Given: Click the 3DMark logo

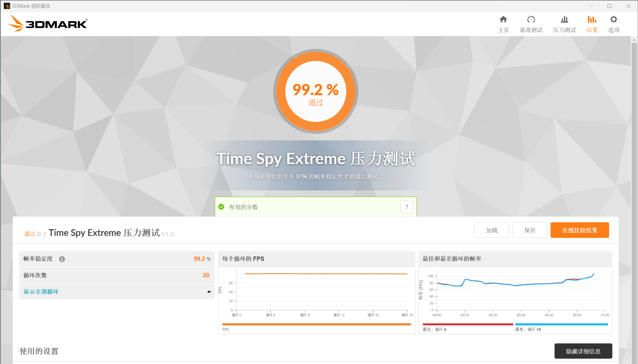Looking at the screenshot, I should point(48,24).
